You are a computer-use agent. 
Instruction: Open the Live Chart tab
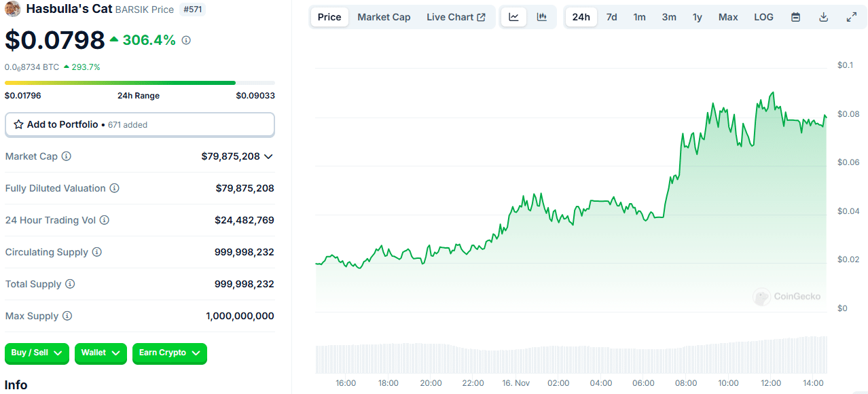[x=456, y=17]
